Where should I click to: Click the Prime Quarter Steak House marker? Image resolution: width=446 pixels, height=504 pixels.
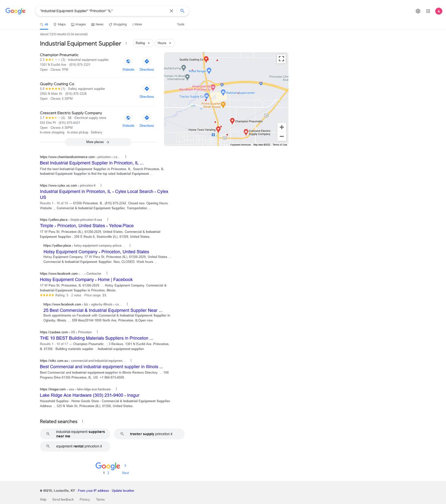pos(223,104)
